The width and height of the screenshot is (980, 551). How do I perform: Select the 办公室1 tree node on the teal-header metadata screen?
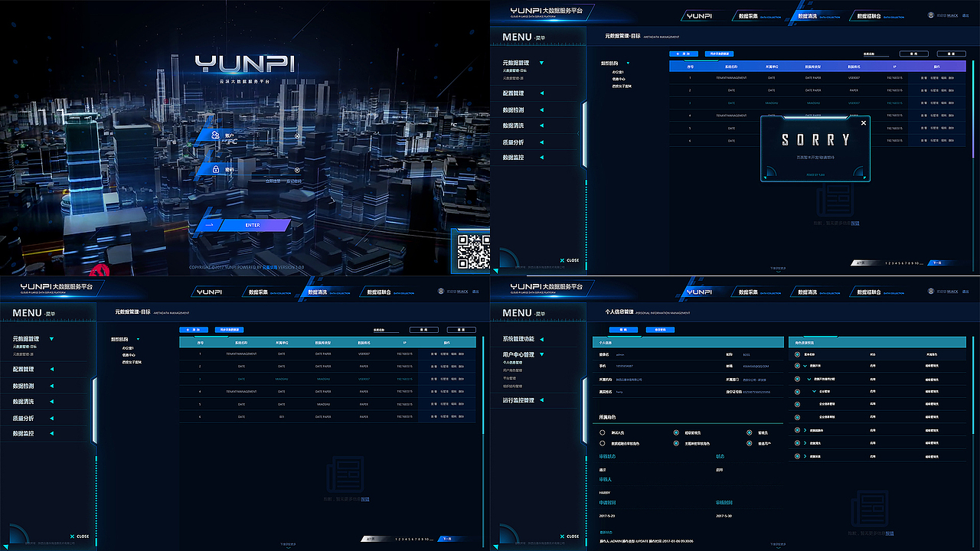(128, 347)
